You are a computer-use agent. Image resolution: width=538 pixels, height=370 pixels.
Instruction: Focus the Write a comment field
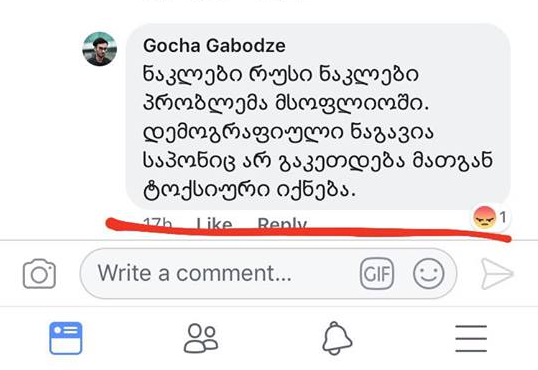coord(268,274)
